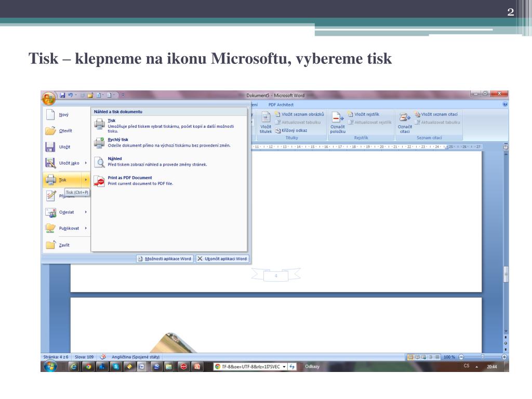
Task: Click red PDF icon in taskbar
Action: 183,366
